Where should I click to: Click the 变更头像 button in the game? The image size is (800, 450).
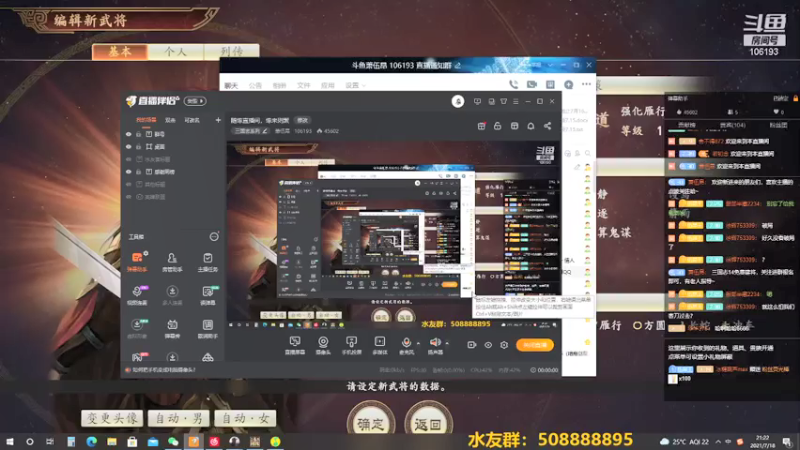pos(112,418)
